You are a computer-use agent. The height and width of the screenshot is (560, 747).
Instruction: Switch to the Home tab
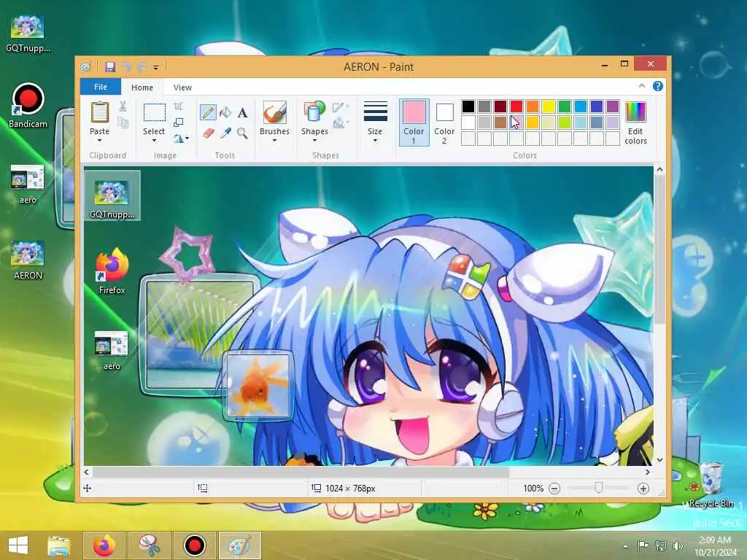point(142,87)
